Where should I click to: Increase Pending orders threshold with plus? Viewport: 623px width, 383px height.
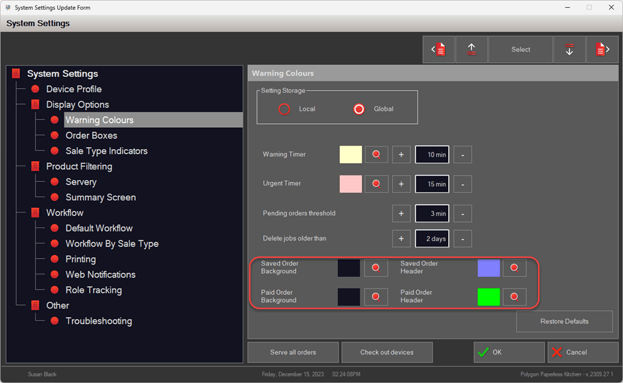coord(401,213)
